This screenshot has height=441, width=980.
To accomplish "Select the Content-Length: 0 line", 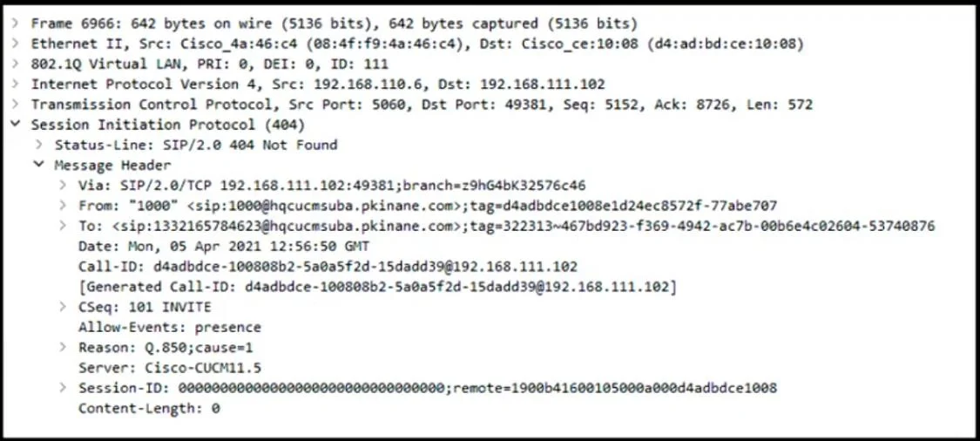I will tap(149, 409).
